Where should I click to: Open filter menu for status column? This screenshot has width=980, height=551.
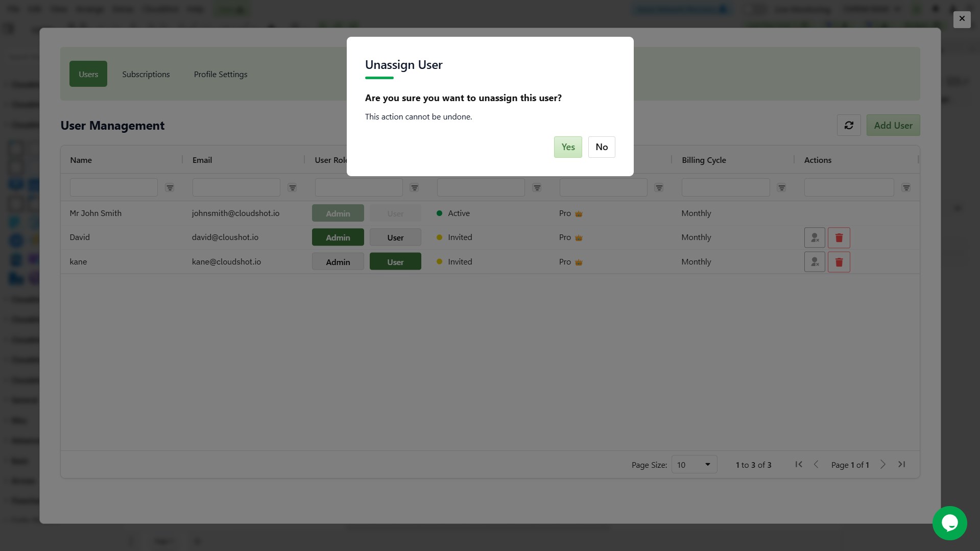tap(537, 188)
